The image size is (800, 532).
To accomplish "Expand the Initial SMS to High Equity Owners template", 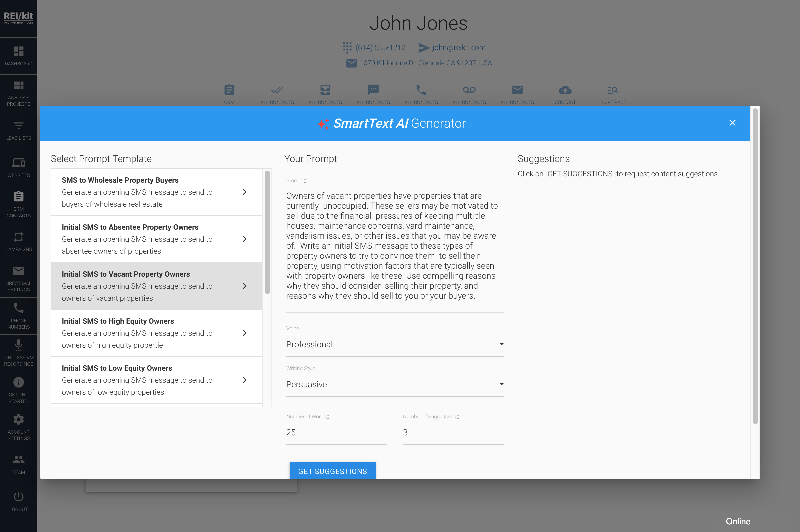I will 245,333.
